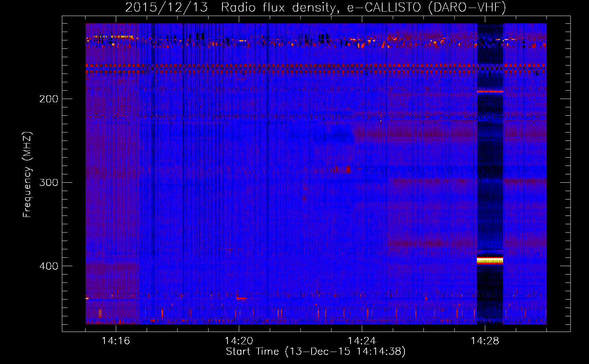Click the 400 frequency tick label
This screenshot has height=364, width=589.
[49, 266]
